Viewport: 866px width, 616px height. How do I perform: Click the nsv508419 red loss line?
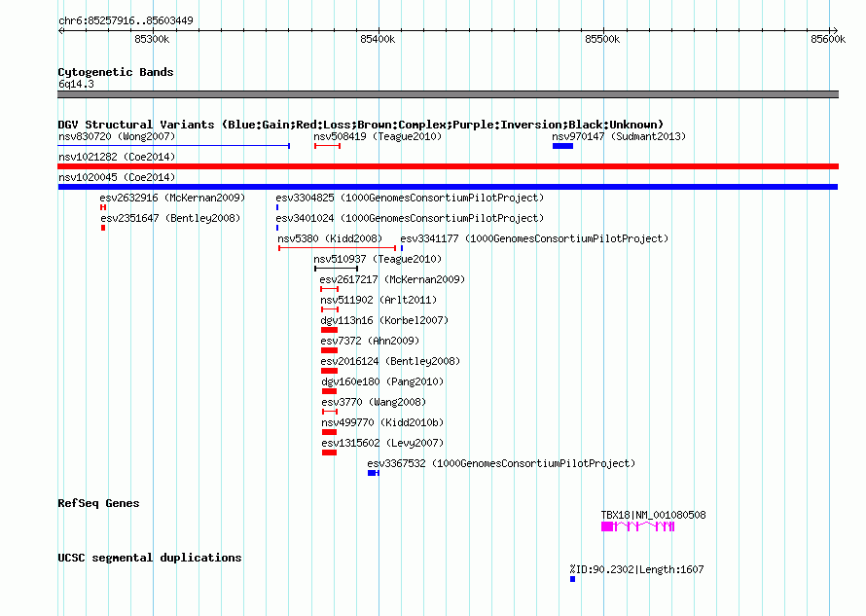pyautogui.click(x=328, y=146)
